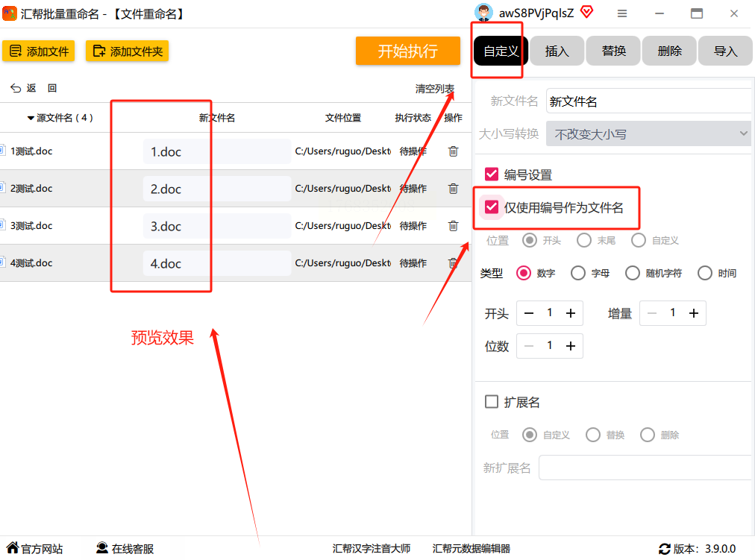
Task: Click the red VIP diamond icon
Action: tap(586, 11)
